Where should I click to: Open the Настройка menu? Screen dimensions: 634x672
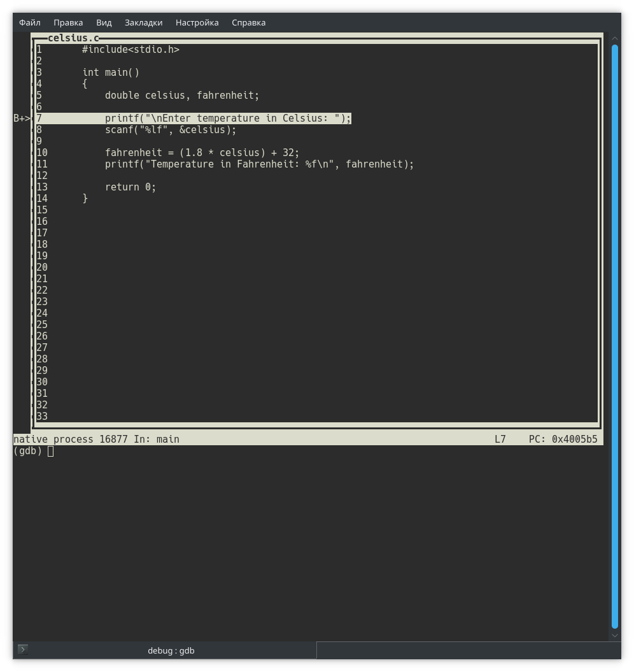pyautogui.click(x=197, y=22)
